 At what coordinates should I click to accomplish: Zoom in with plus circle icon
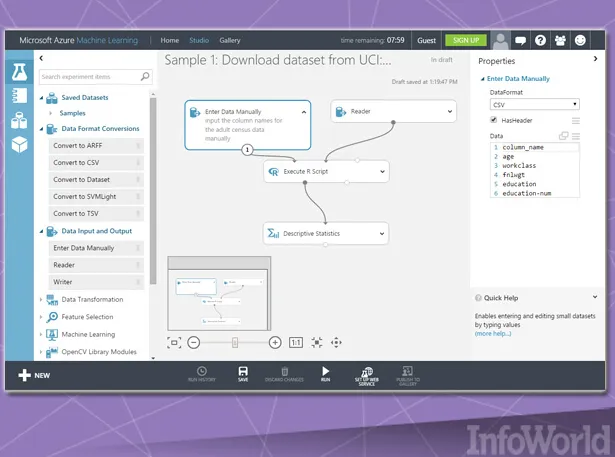click(275, 342)
